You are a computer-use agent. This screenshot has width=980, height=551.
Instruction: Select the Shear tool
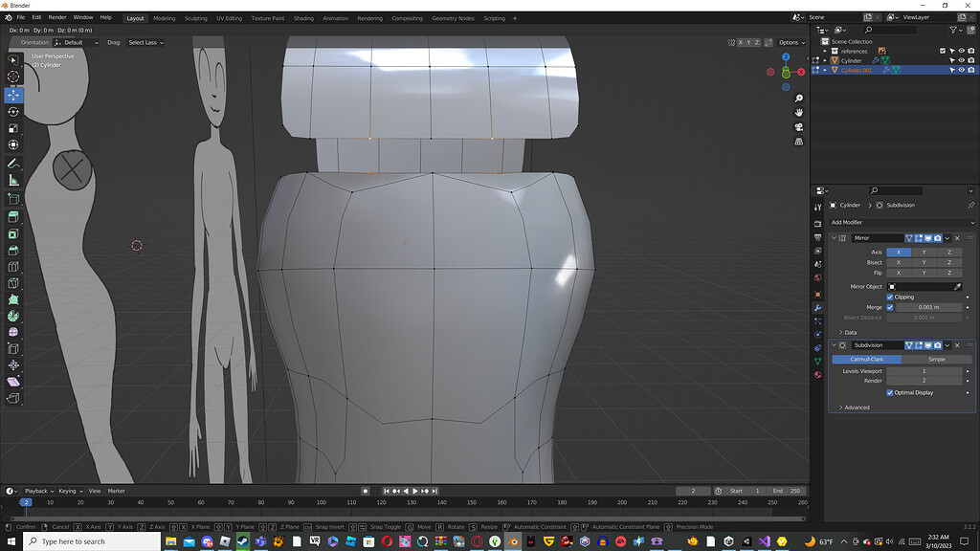[x=13, y=382]
